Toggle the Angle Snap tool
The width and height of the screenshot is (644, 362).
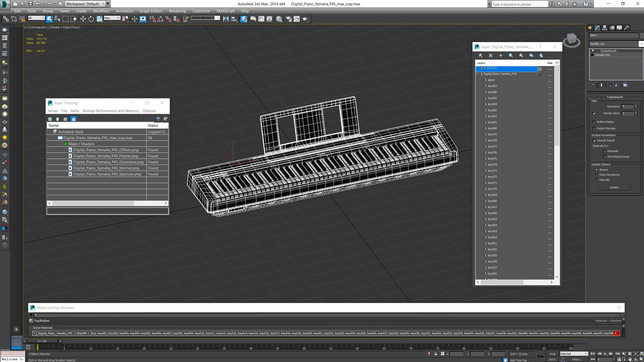pyautogui.click(x=160, y=19)
